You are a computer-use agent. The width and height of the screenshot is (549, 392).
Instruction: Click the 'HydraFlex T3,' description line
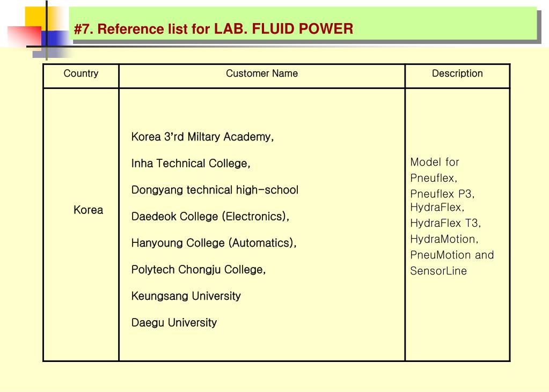click(x=446, y=223)
